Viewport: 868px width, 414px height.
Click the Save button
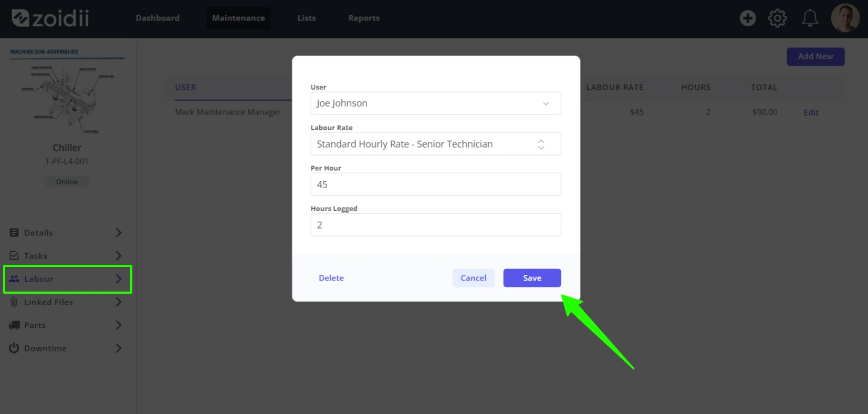(x=532, y=278)
